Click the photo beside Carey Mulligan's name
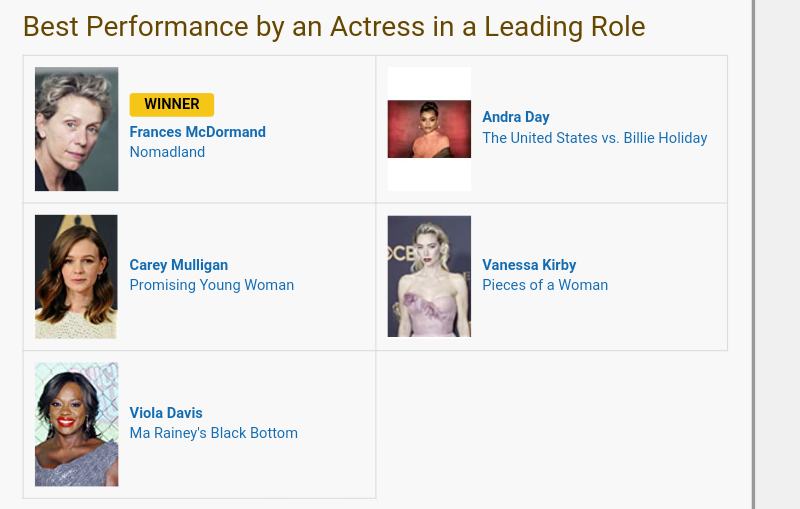This screenshot has width=800, height=509. (x=76, y=276)
